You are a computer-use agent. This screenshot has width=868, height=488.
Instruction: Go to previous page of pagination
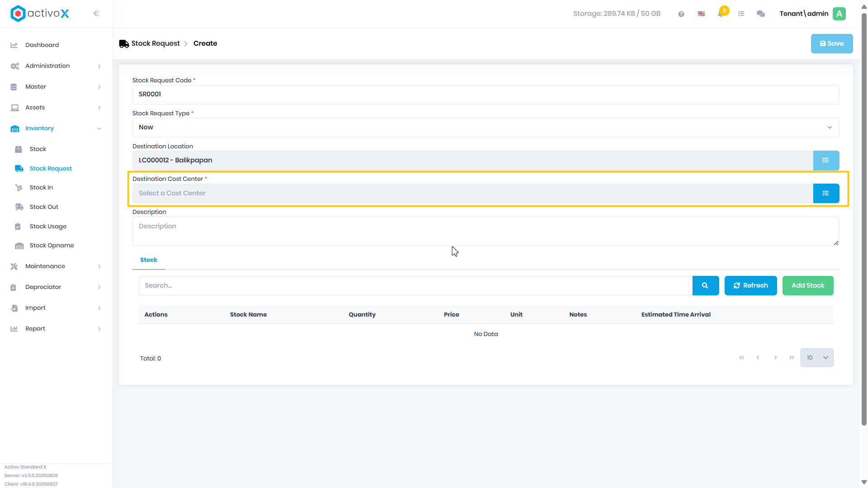pos(758,358)
